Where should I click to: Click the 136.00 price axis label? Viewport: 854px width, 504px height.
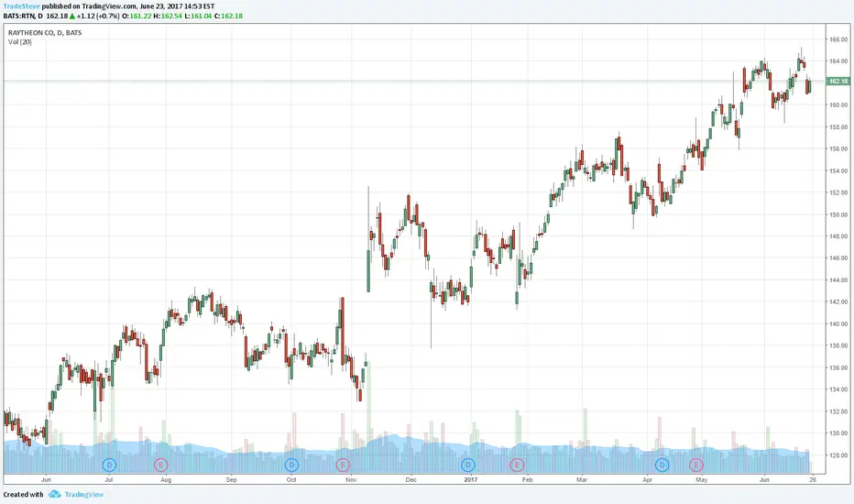838,367
